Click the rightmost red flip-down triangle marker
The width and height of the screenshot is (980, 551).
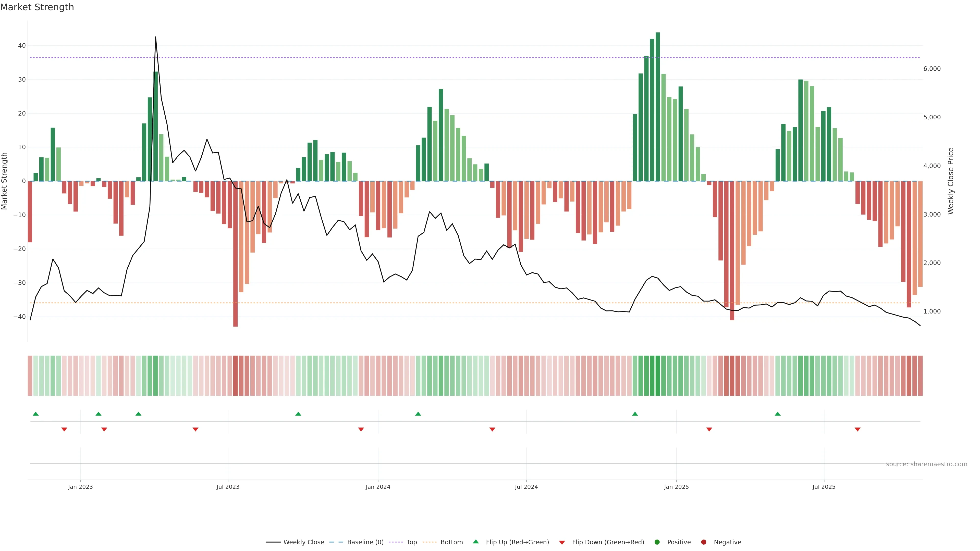pos(857,429)
